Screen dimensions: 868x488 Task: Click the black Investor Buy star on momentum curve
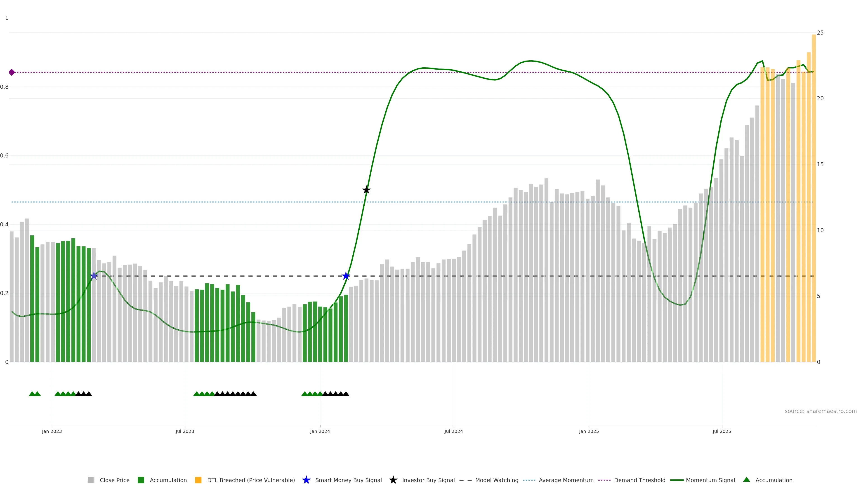point(366,190)
